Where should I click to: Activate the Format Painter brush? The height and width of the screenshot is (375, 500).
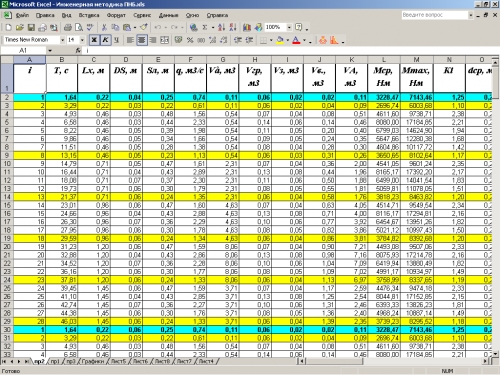144,27
